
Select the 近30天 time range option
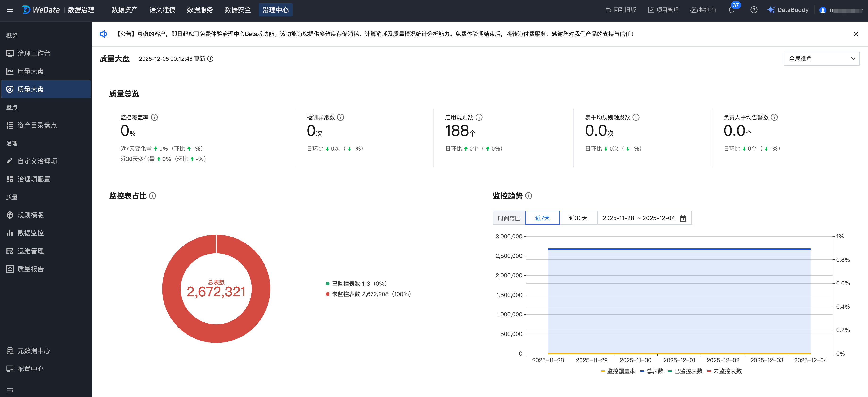click(x=578, y=218)
